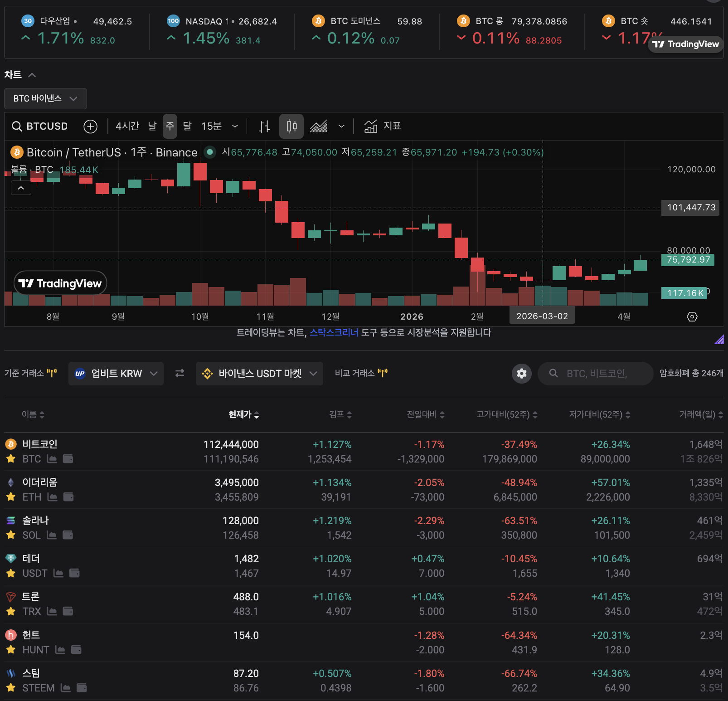Open the wallet icon in the USDT row

74,573
